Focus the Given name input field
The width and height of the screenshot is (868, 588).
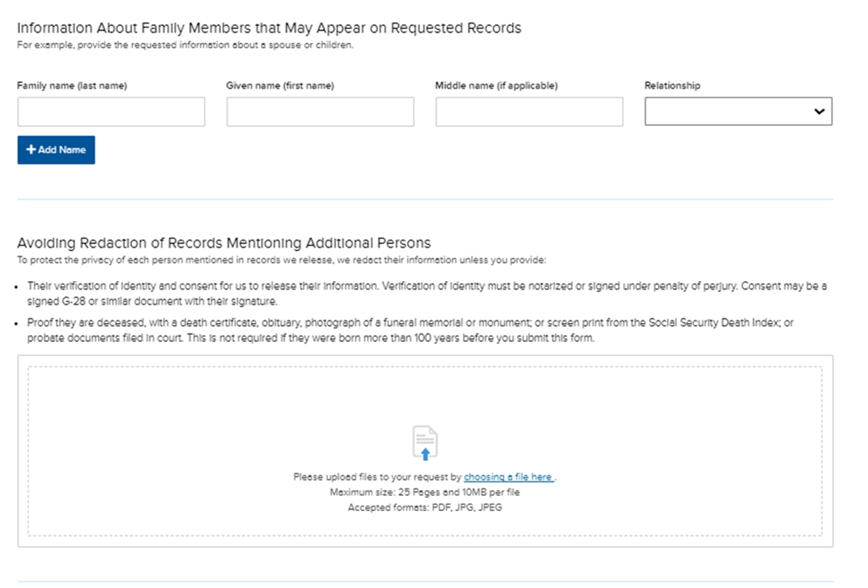click(320, 112)
